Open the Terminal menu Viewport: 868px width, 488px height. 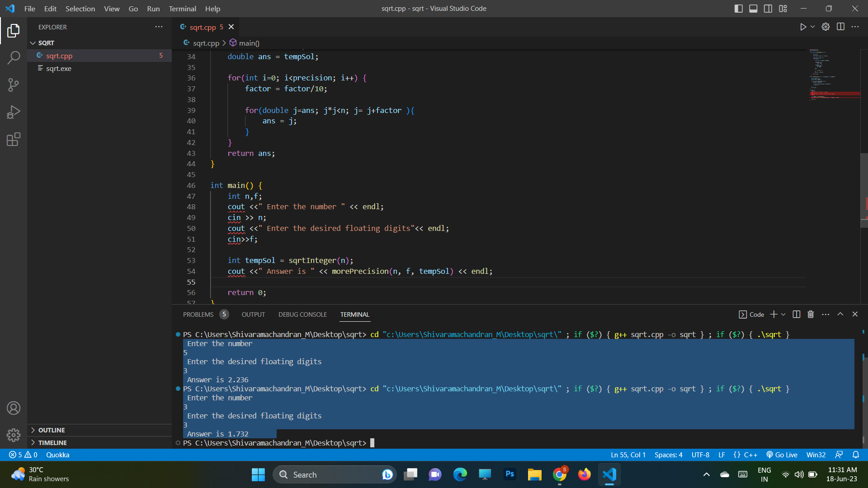pos(182,9)
